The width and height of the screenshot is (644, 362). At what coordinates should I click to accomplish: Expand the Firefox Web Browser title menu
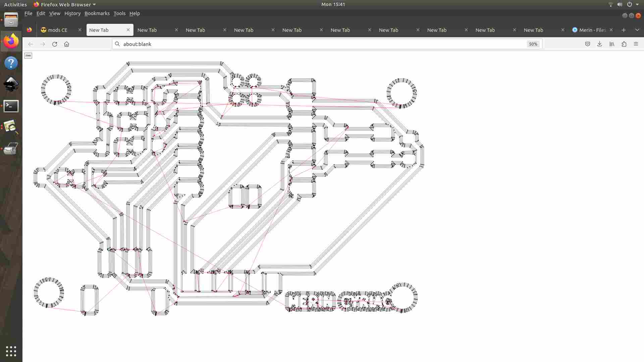click(x=65, y=4)
